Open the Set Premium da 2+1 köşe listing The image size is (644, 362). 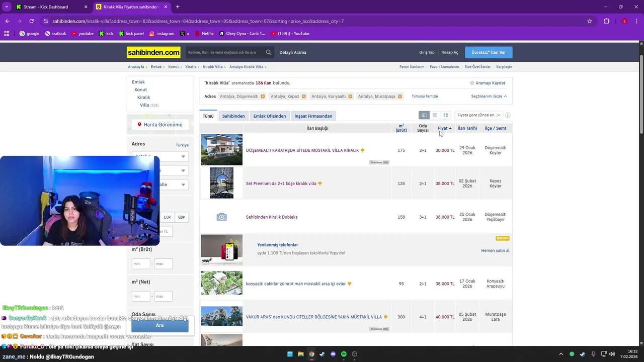(281, 184)
